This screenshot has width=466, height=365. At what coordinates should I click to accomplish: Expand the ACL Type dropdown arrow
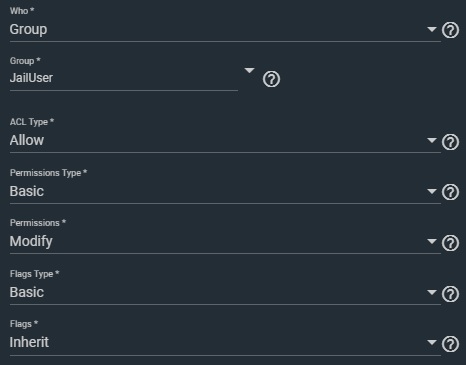click(432, 140)
